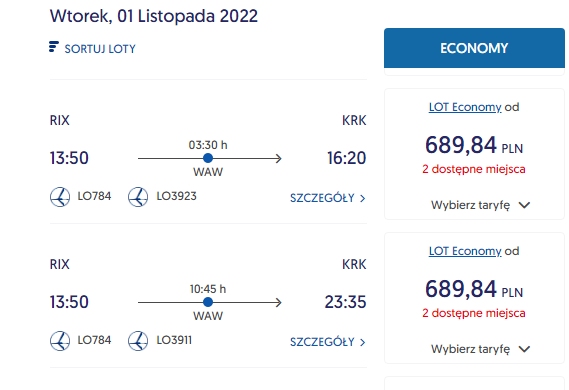This screenshot has width=569, height=390.
Task: Select the 689,84 PLN price for first flight
Action: [474, 145]
